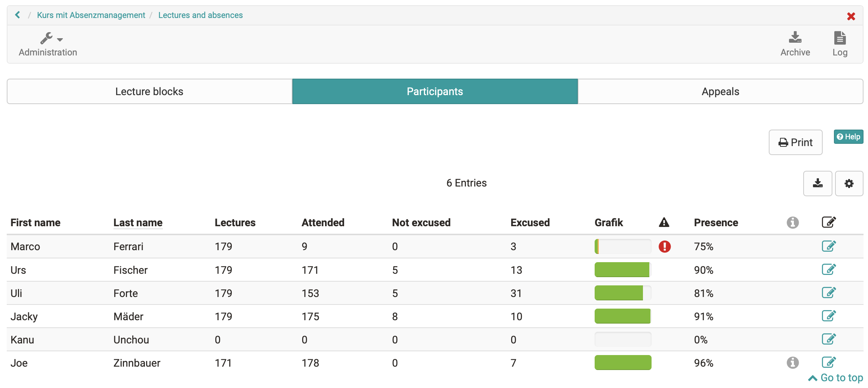Open table settings gear icon
Screen dimensions: 868x388
tap(849, 184)
